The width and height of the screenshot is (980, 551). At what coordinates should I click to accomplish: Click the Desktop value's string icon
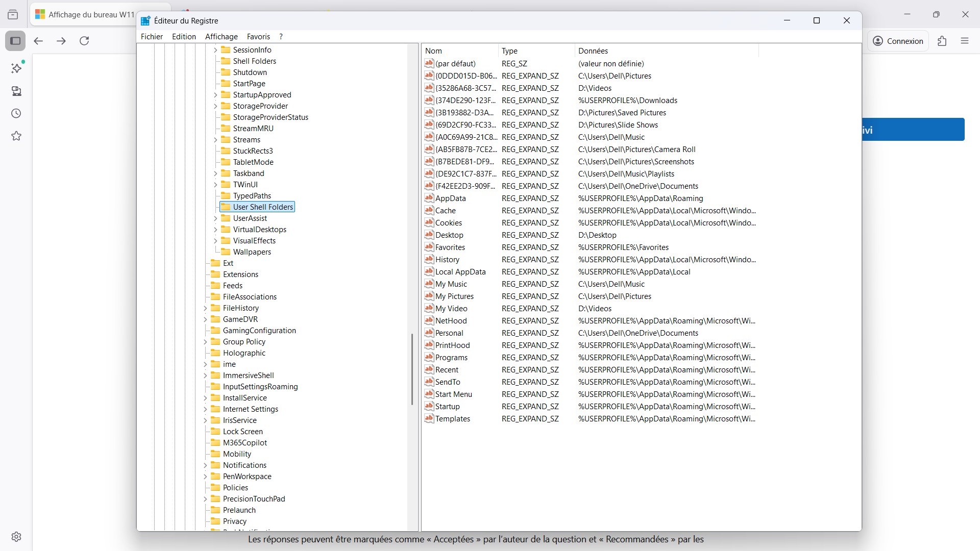tap(429, 235)
